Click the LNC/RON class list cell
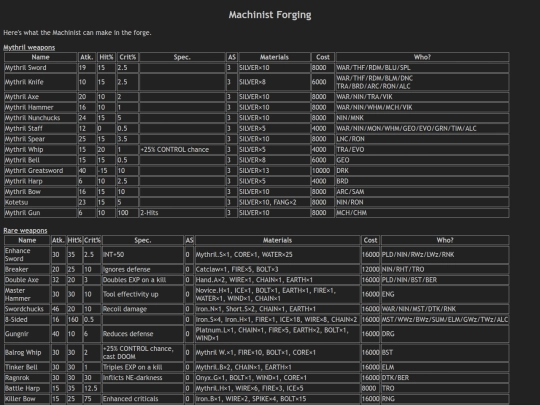 (x=422, y=139)
